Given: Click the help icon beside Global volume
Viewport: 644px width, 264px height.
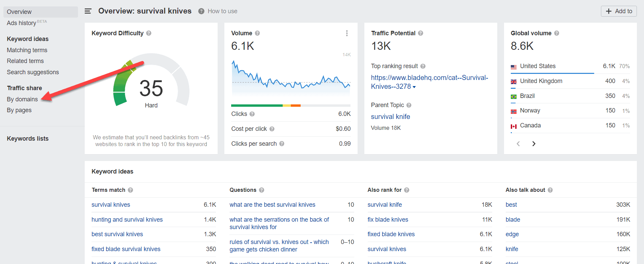Looking at the screenshot, I should point(557,33).
